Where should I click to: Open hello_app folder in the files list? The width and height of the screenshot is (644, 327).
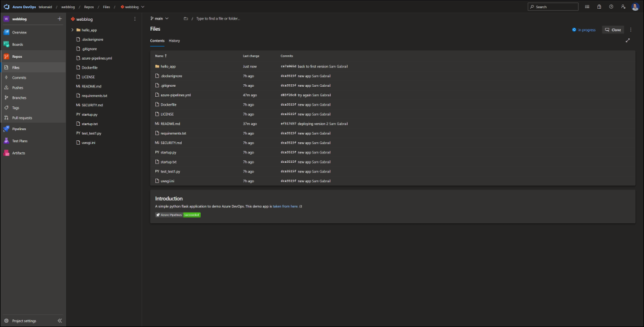pos(168,67)
